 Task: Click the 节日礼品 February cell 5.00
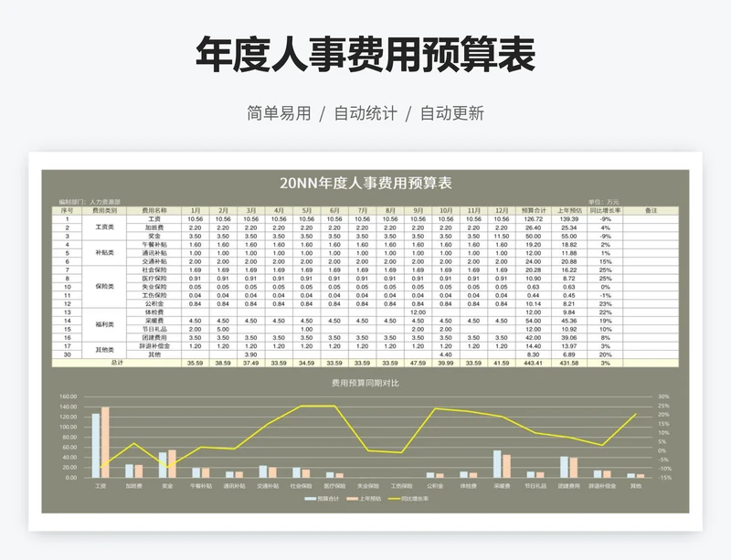coord(223,329)
